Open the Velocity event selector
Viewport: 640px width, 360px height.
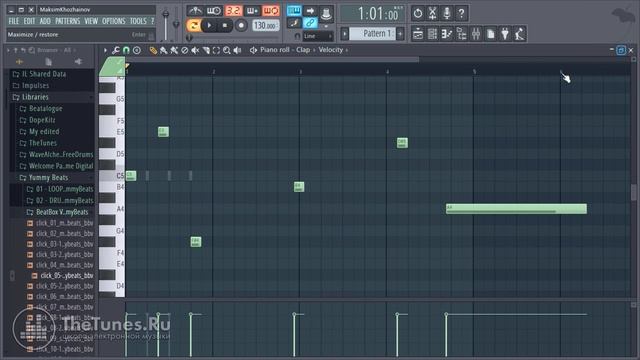click(331, 50)
